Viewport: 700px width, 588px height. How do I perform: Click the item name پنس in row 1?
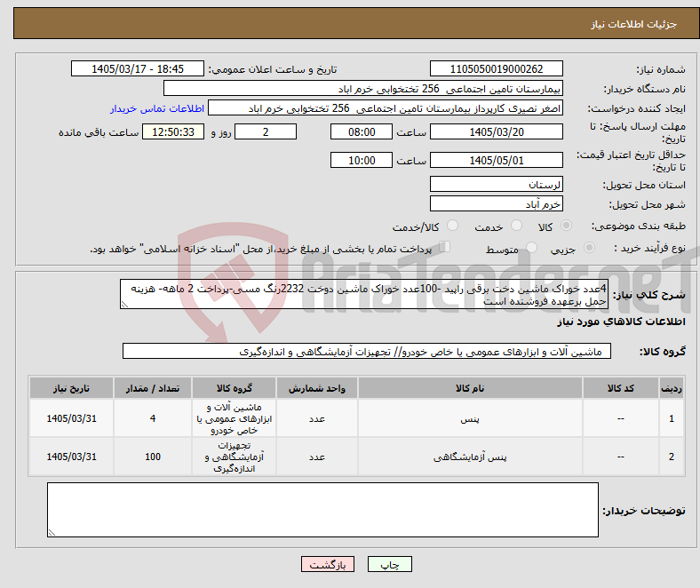470,418
